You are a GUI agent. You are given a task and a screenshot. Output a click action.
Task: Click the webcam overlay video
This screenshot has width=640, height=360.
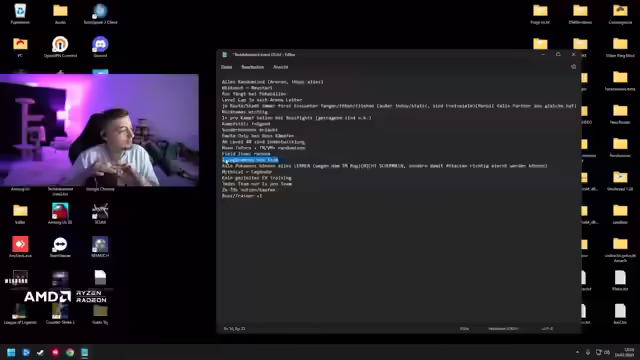pyautogui.click(x=99, y=130)
